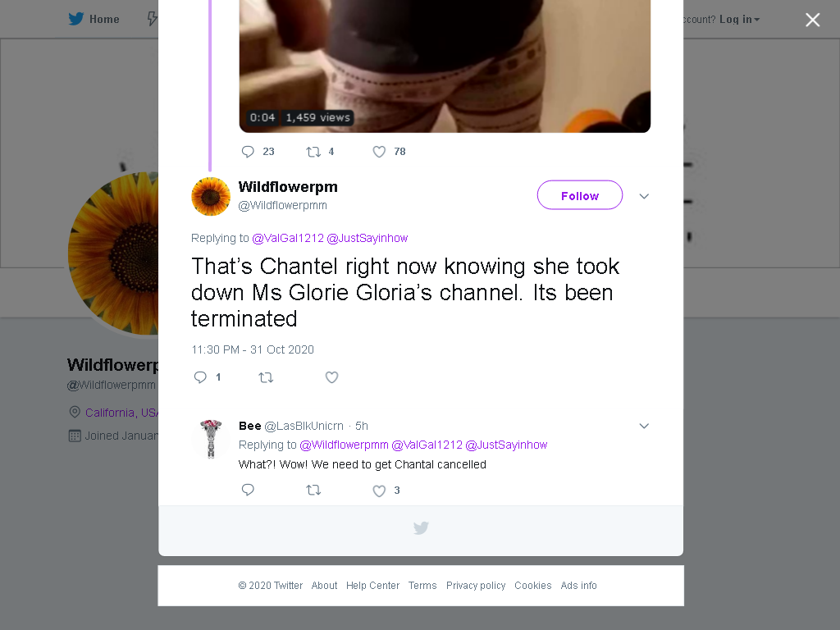Reply to Wildflowerpm's tweet about Chantel
Screen dimensions: 840x630
pos(200,377)
